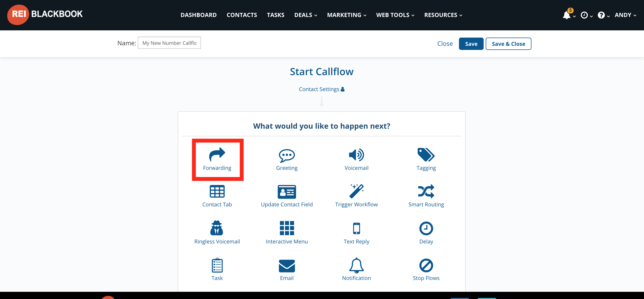Select the Forwarding arrow icon
The height and width of the screenshot is (299, 644).
[x=217, y=154]
